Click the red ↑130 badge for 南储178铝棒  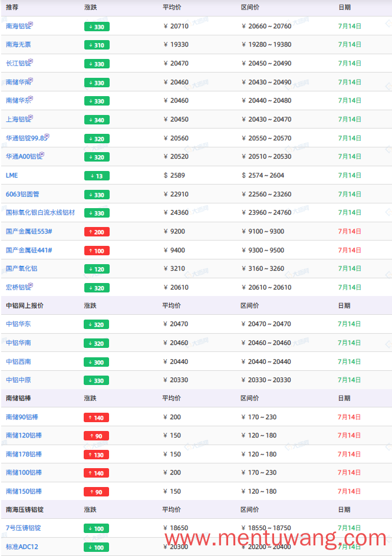[x=97, y=455]
